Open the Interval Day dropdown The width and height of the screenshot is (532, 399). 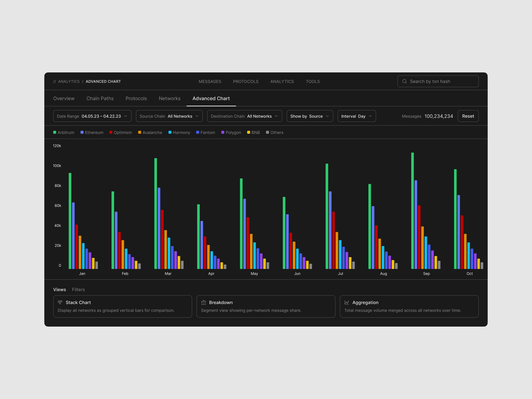tap(357, 116)
